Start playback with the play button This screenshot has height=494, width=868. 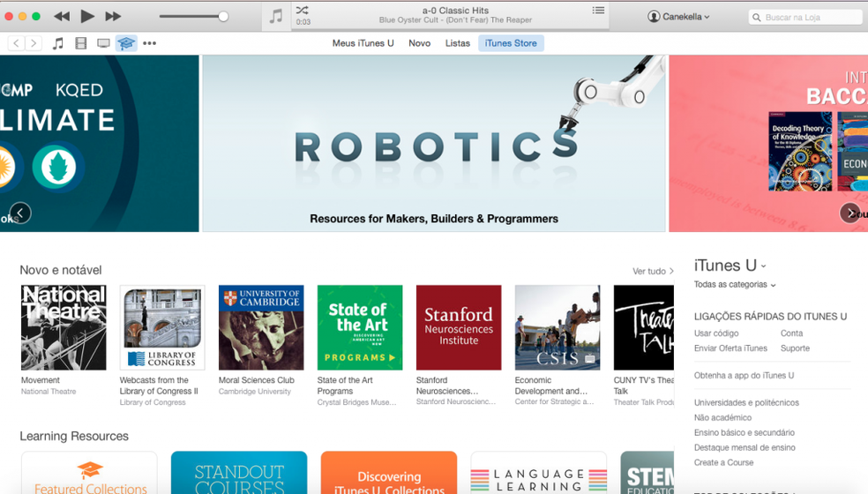coord(87,16)
